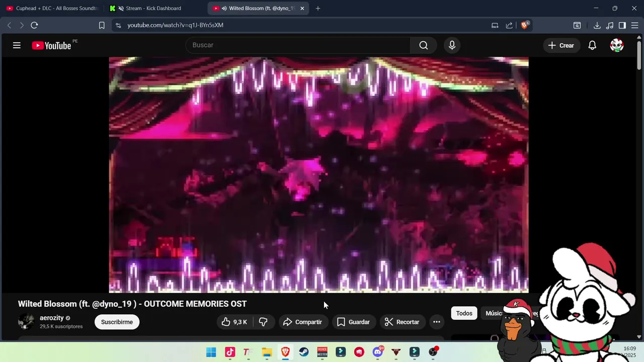The image size is (644, 362).
Task: Open media control music note icon
Action: (610, 25)
